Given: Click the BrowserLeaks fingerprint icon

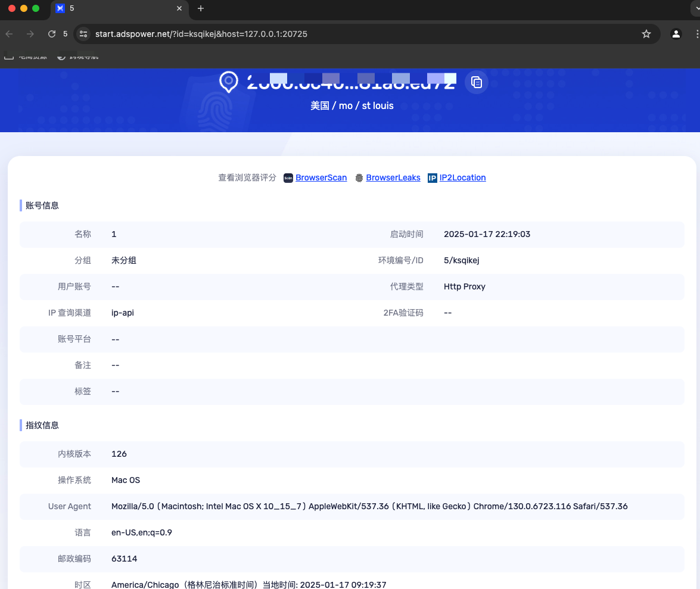Looking at the screenshot, I should coord(359,178).
